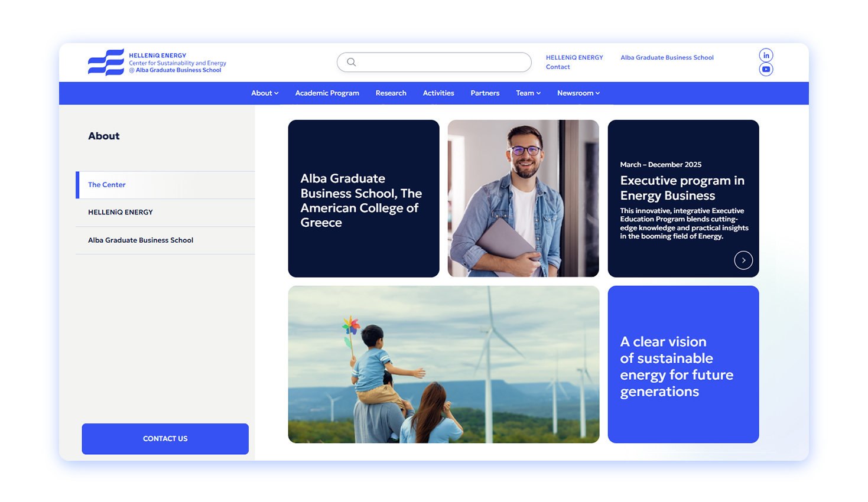Viewport: 868px width, 502px height.
Task: Select the Academic Program menu item
Action: (327, 93)
